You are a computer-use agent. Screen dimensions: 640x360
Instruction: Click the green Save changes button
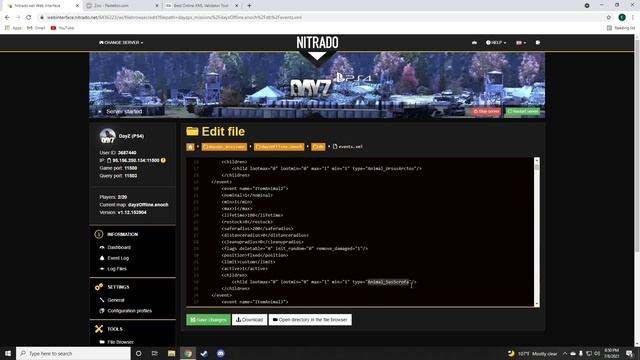(209, 320)
